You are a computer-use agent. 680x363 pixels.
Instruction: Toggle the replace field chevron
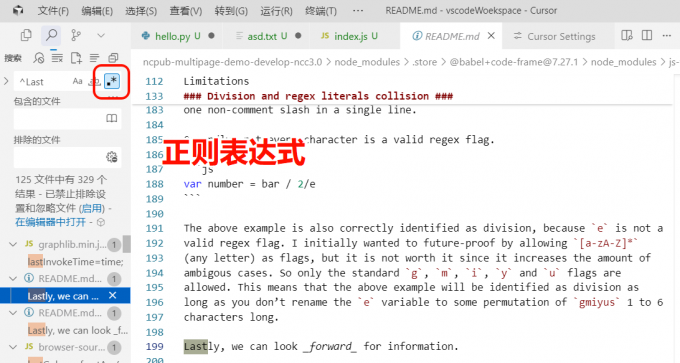[6, 81]
